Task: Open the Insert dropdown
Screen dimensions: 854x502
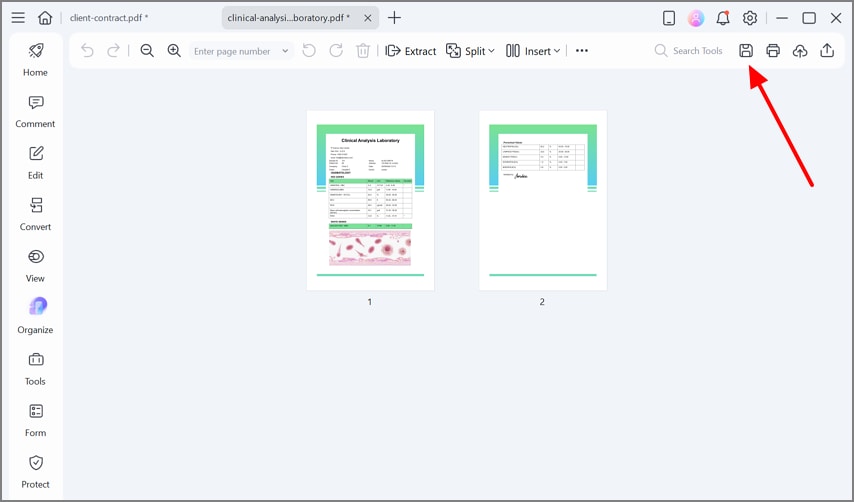Action: click(x=533, y=51)
